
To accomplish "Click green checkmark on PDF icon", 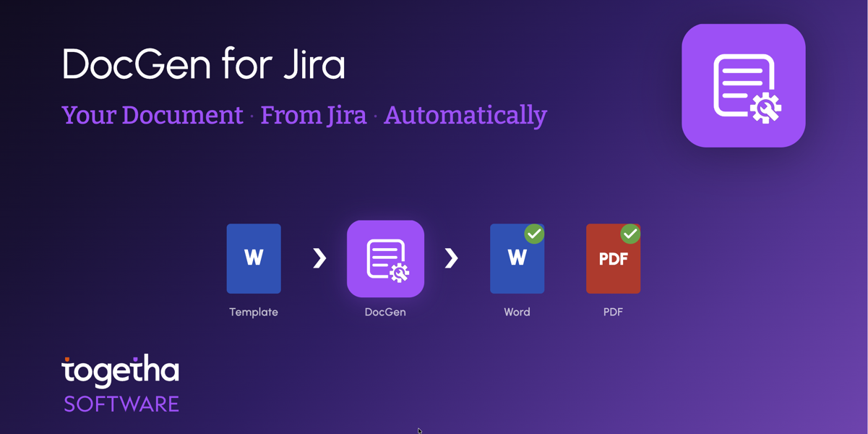I will click(x=630, y=234).
